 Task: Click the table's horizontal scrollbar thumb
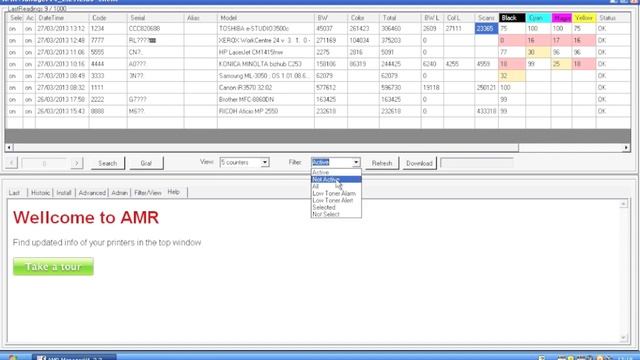click(266, 148)
